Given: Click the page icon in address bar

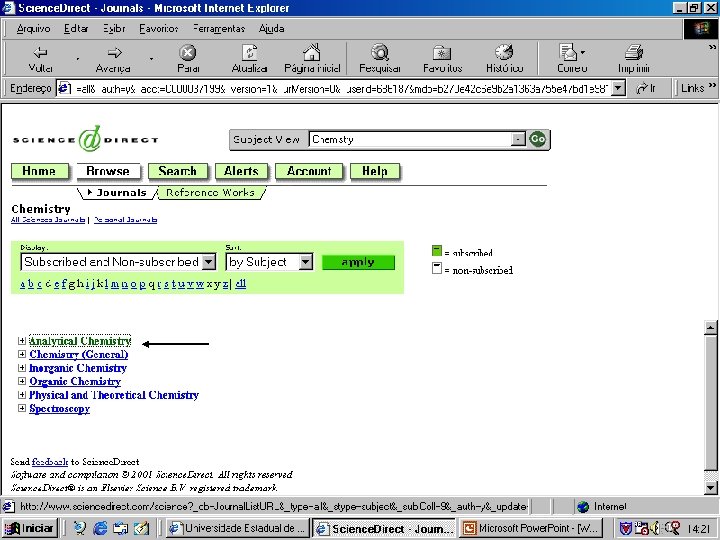Looking at the screenshot, I should point(64,88).
